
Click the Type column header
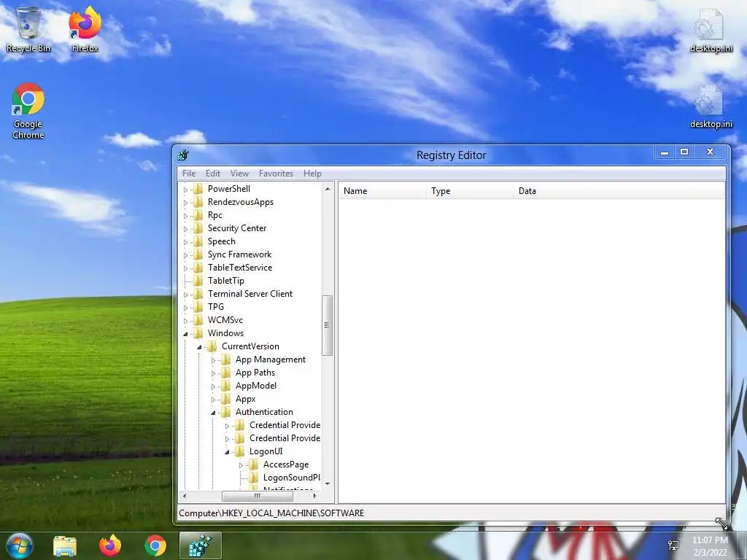pos(470,191)
